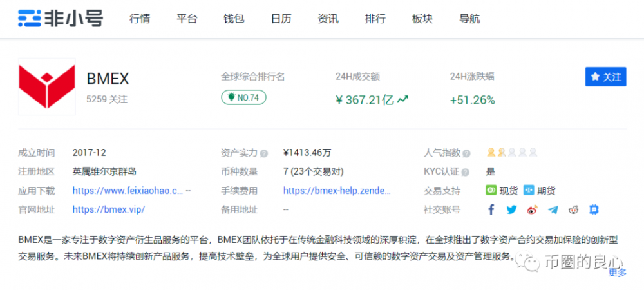Click the trend chart icon beside 367.21亿
This screenshot has width=644, height=290.
point(402,99)
